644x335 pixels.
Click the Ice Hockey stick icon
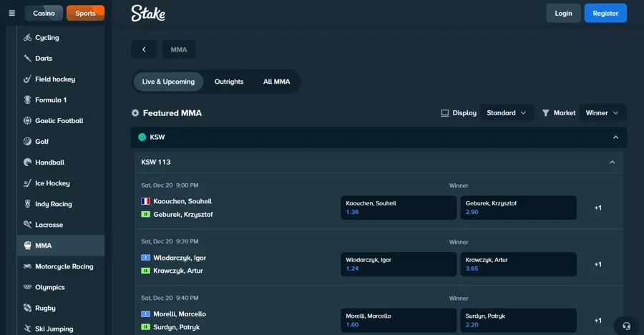coord(27,183)
